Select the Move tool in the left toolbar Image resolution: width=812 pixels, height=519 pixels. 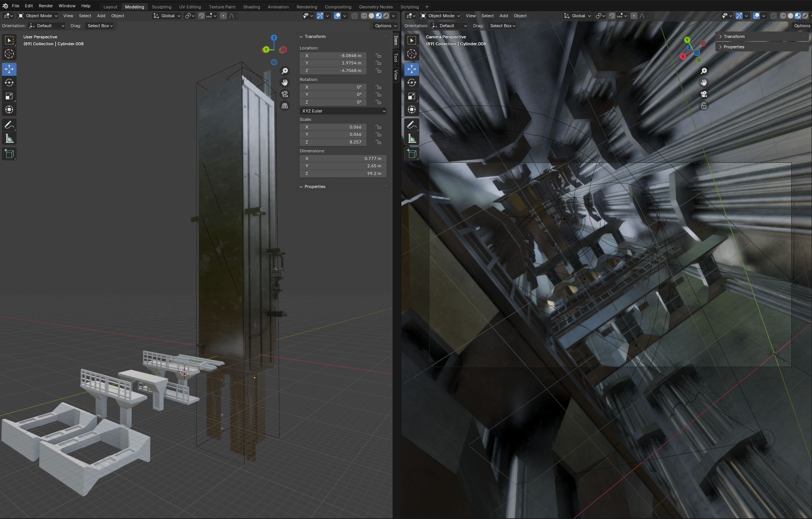click(x=9, y=69)
